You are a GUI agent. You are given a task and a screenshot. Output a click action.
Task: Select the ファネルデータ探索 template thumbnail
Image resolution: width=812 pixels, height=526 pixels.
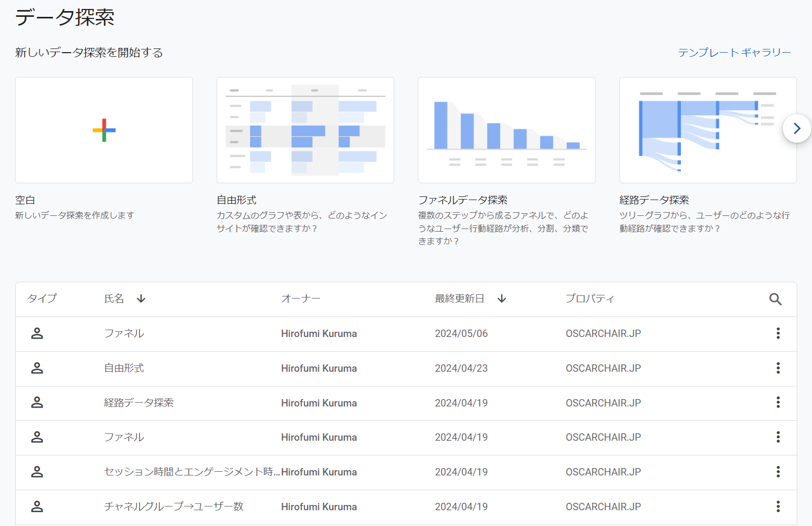(x=507, y=130)
